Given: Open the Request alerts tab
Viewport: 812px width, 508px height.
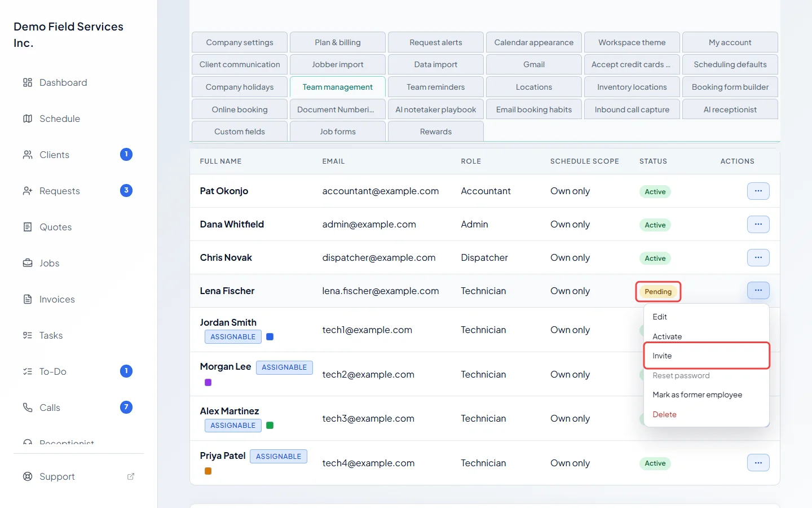Looking at the screenshot, I should pyautogui.click(x=436, y=42).
